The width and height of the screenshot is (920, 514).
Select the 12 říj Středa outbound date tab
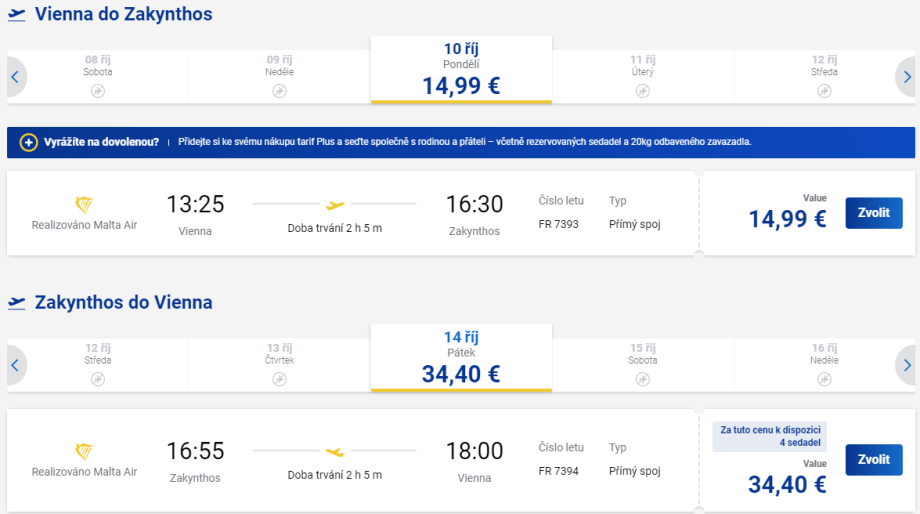pos(824,70)
